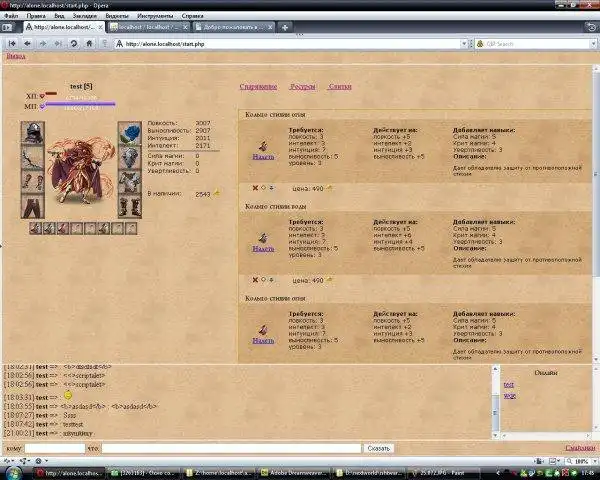Open the Инструменты menu
Viewport: 600px width, 480px height.
pos(155,16)
